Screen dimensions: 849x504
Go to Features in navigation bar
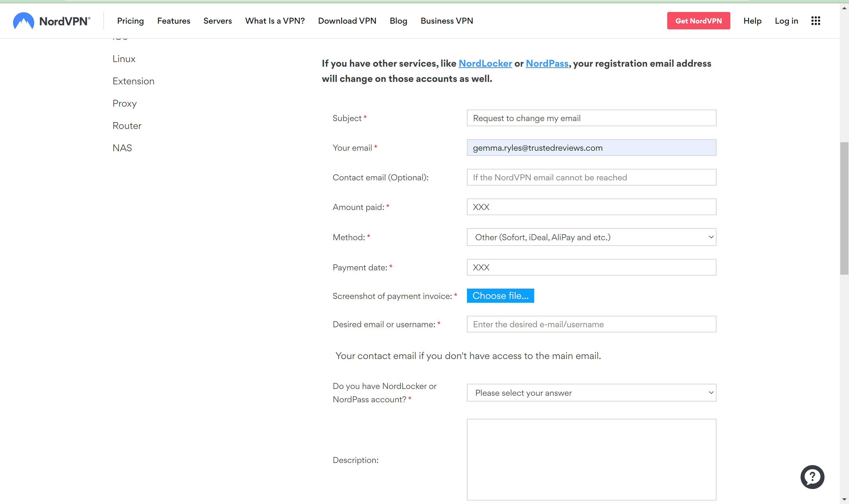point(174,21)
